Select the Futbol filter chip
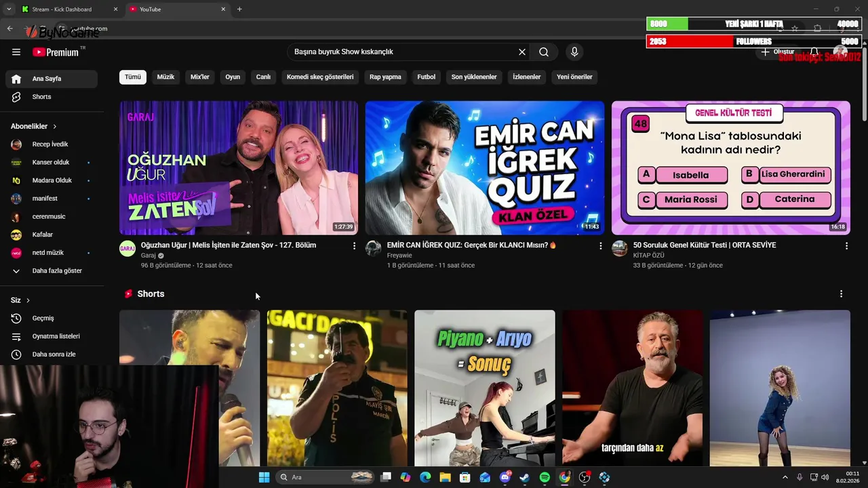The width and height of the screenshot is (868, 488). click(x=427, y=77)
